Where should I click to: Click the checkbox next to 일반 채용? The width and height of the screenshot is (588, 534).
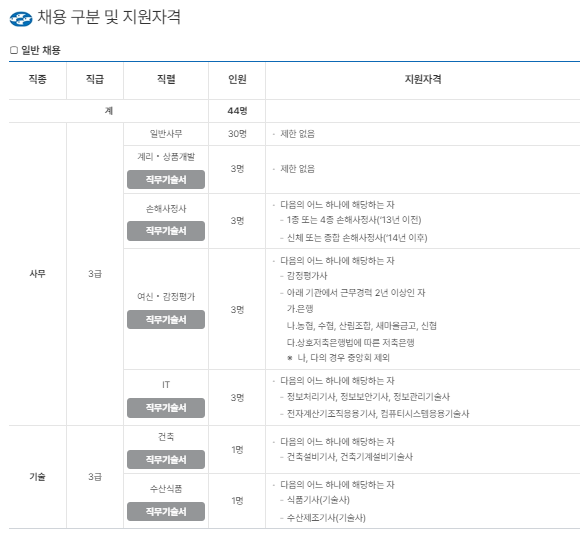point(14,50)
